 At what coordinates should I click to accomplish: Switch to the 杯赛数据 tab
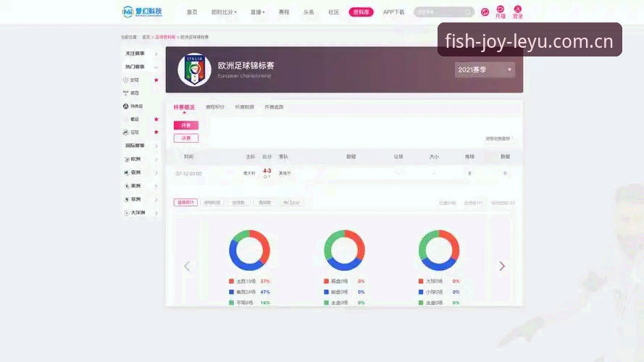244,107
